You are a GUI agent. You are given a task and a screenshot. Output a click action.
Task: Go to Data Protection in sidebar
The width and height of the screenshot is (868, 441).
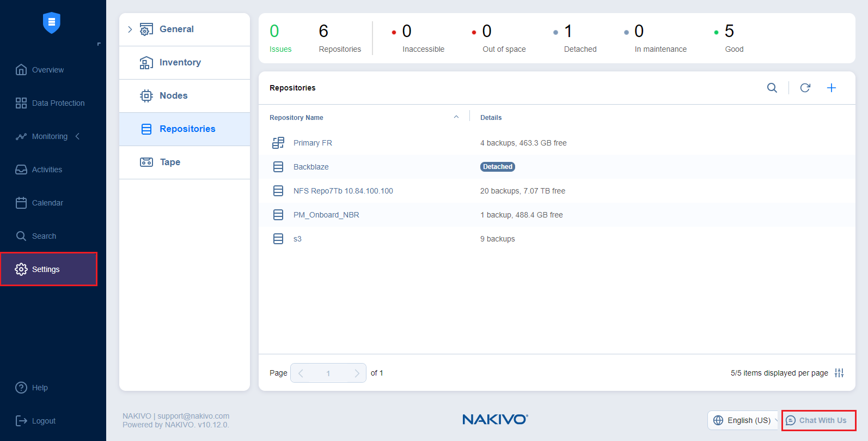pos(58,103)
